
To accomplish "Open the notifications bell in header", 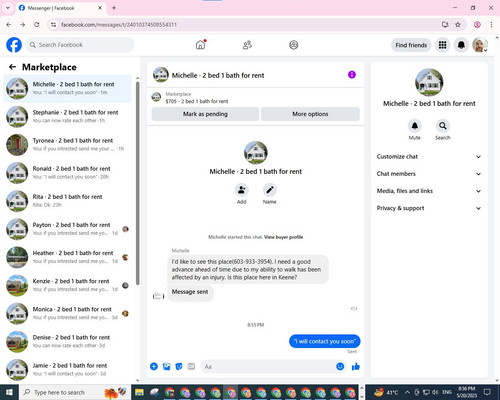I will pyautogui.click(x=461, y=45).
